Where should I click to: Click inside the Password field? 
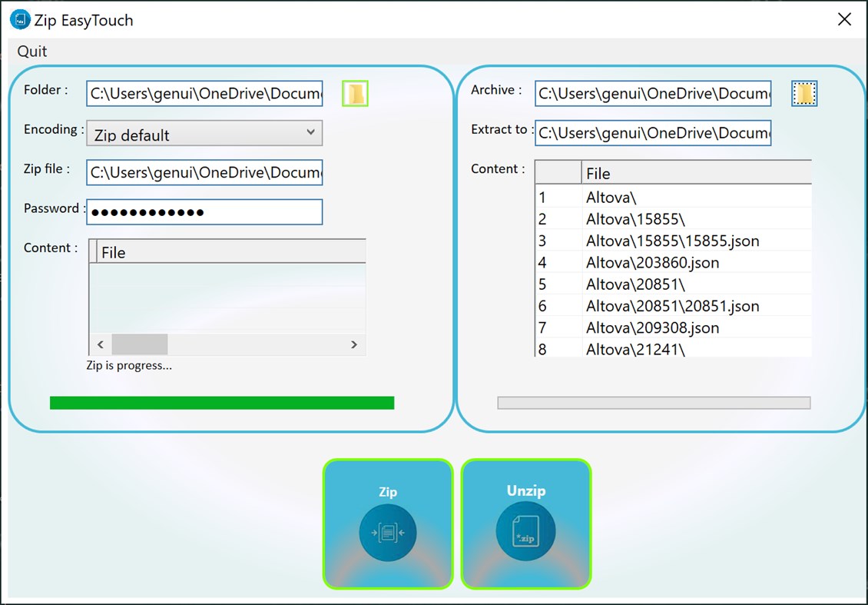(204, 212)
